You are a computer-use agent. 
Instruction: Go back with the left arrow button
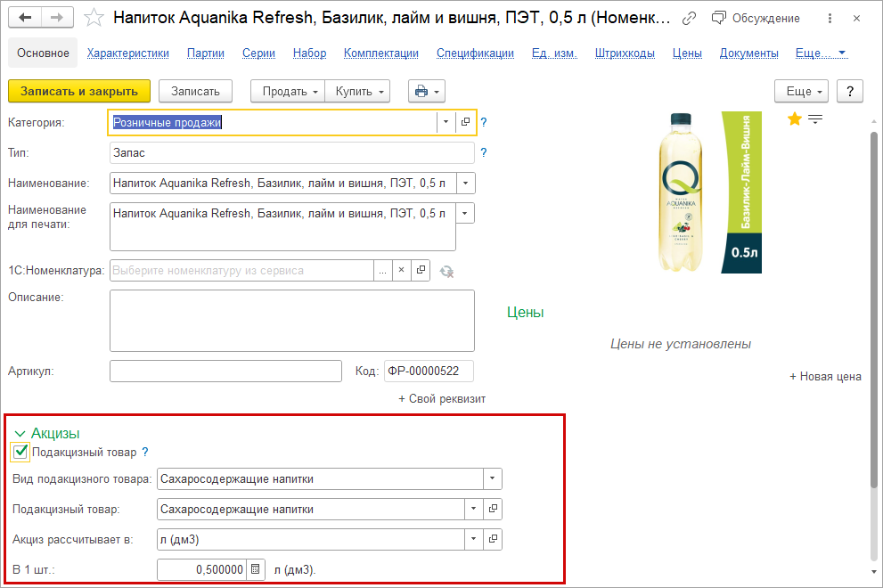pos(25,18)
